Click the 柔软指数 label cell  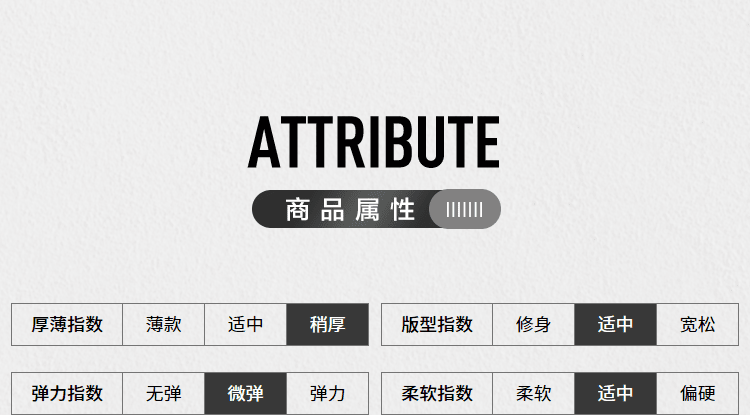click(437, 393)
